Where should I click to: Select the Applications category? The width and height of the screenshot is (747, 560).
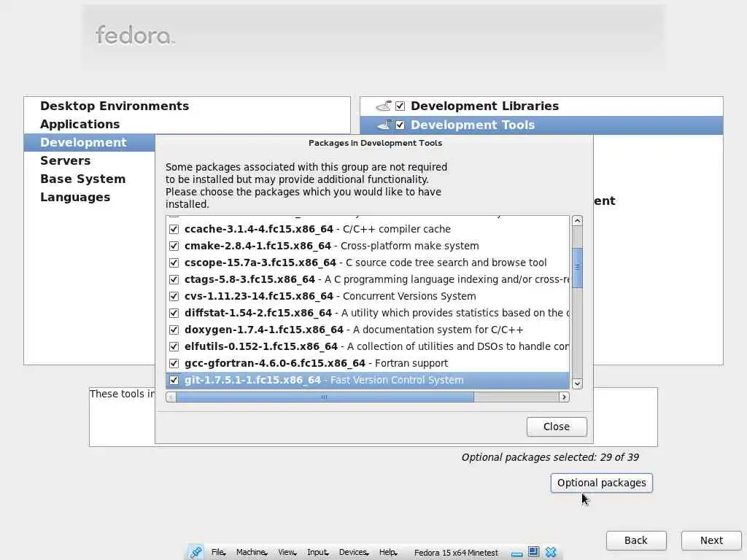coord(187,124)
